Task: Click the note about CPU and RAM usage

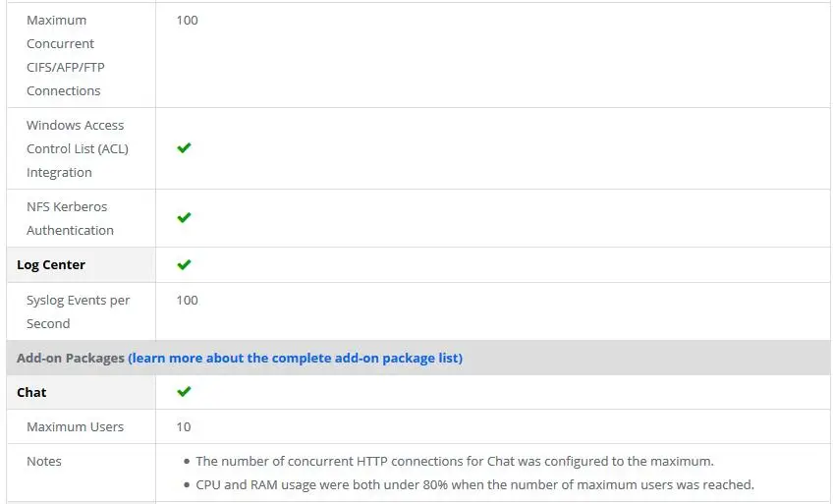Action: click(x=475, y=484)
